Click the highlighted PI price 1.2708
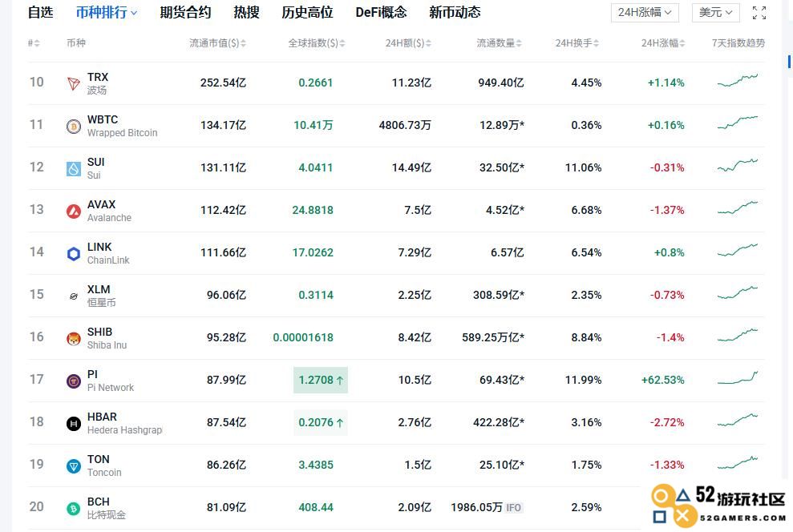The width and height of the screenshot is (793, 532). [x=321, y=380]
